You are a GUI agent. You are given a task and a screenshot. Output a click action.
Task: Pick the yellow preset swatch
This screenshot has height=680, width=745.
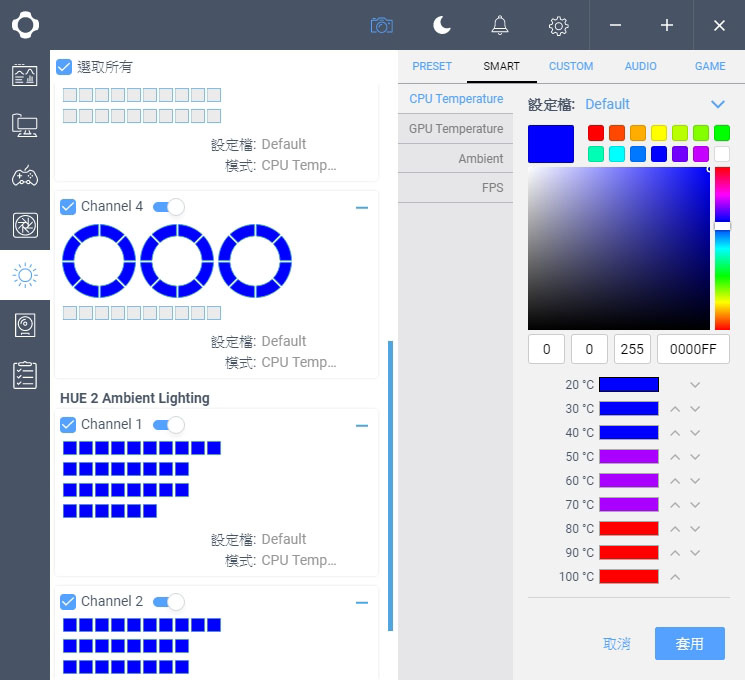(x=659, y=133)
